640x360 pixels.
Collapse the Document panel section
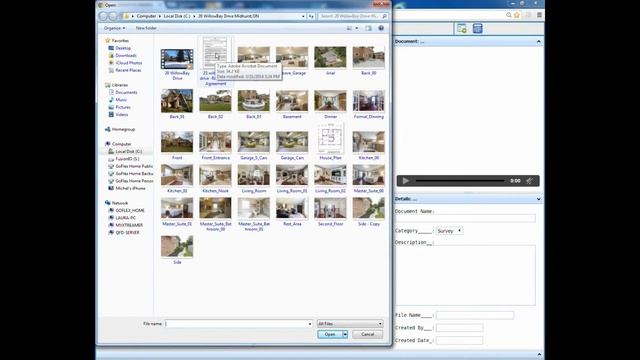[x=538, y=42]
